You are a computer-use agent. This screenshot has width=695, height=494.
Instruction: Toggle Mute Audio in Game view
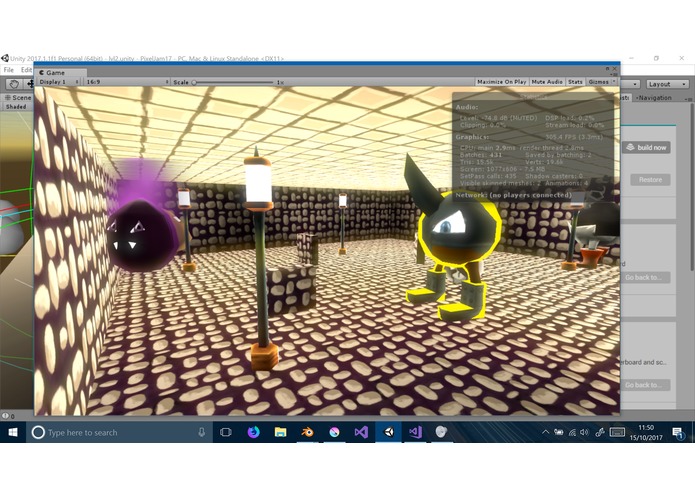(x=547, y=82)
